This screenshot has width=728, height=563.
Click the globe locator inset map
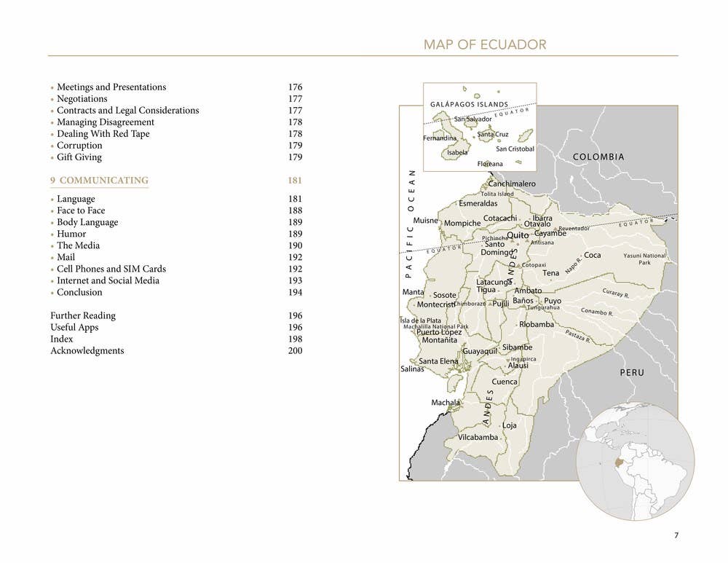tap(636, 461)
